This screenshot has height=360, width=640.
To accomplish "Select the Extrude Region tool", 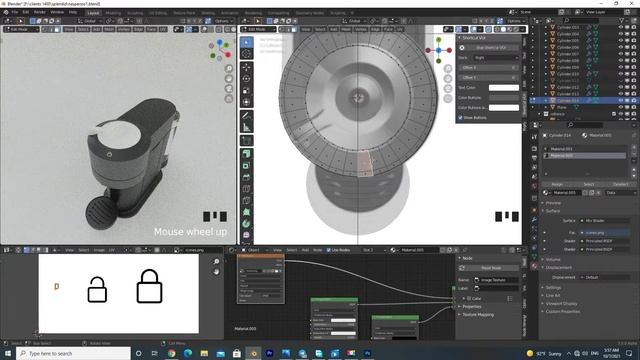I will point(247,154).
